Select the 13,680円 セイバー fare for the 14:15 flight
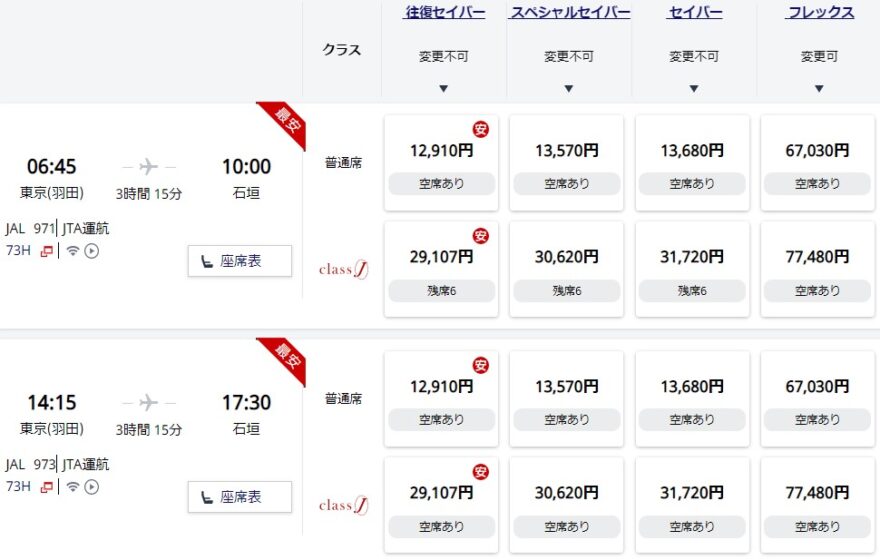The width and height of the screenshot is (880, 560). pyautogui.click(x=692, y=399)
